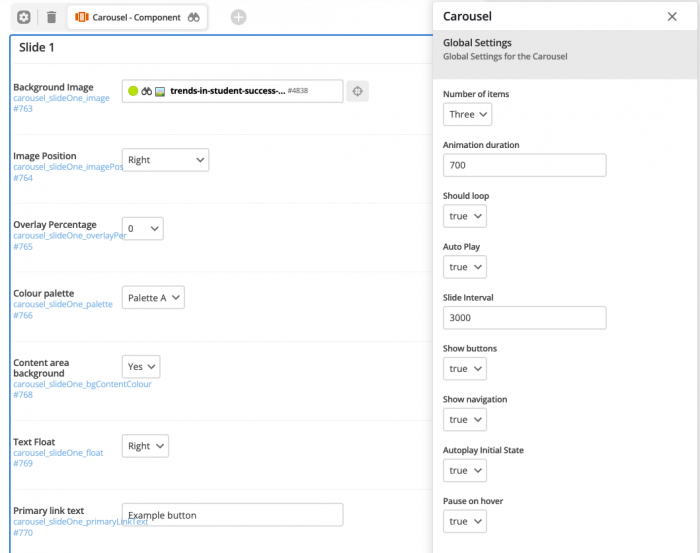The image size is (700, 553).
Task: Select the Carousel - Component tab
Action: click(x=137, y=17)
